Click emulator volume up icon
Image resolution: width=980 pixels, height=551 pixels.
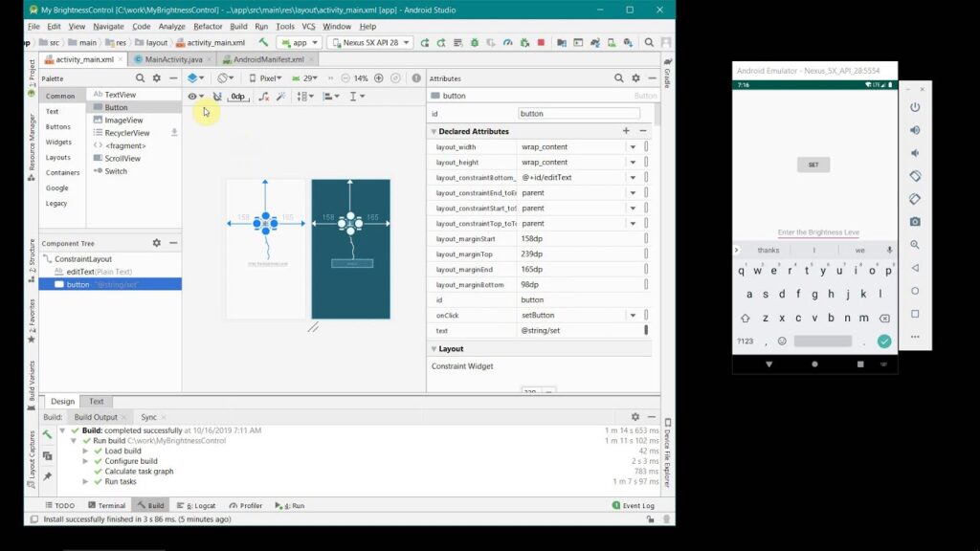915,130
